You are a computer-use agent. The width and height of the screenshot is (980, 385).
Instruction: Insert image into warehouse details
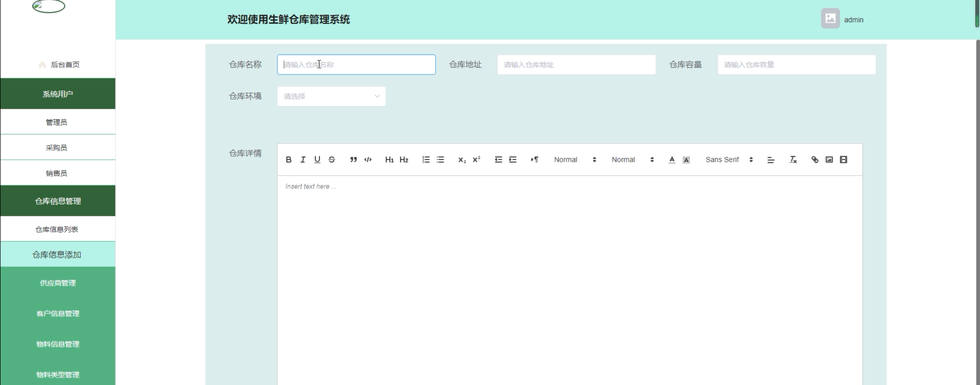point(829,160)
